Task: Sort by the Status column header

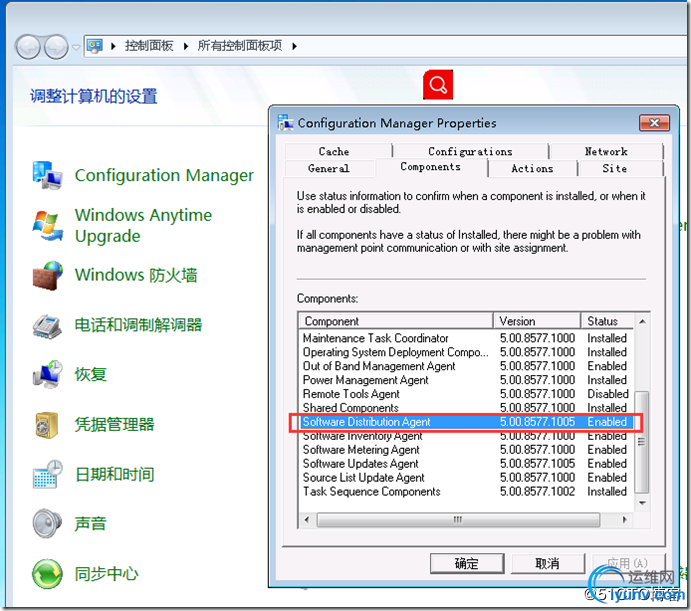Action: pyautogui.click(x=608, y=321)
